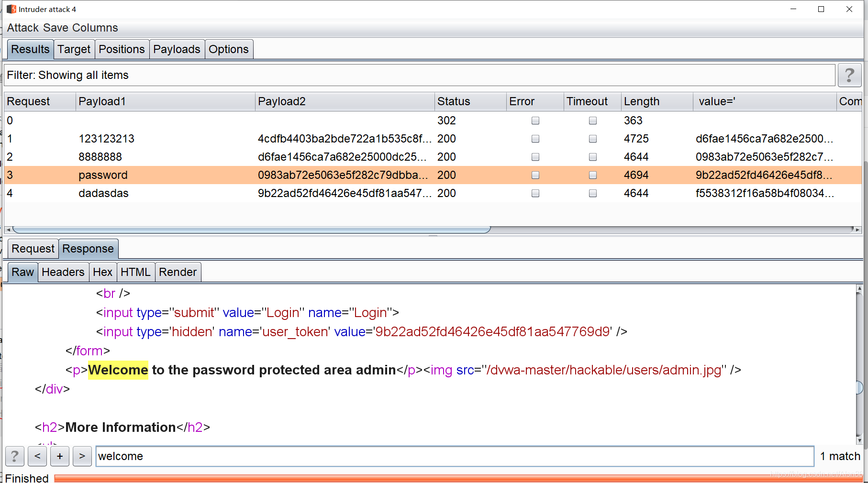Toggle Timeout checkbox for request 1
Image resolution: width=868 pixels, height=483 pixels.
pyautogui.click(x=593, y=139)
